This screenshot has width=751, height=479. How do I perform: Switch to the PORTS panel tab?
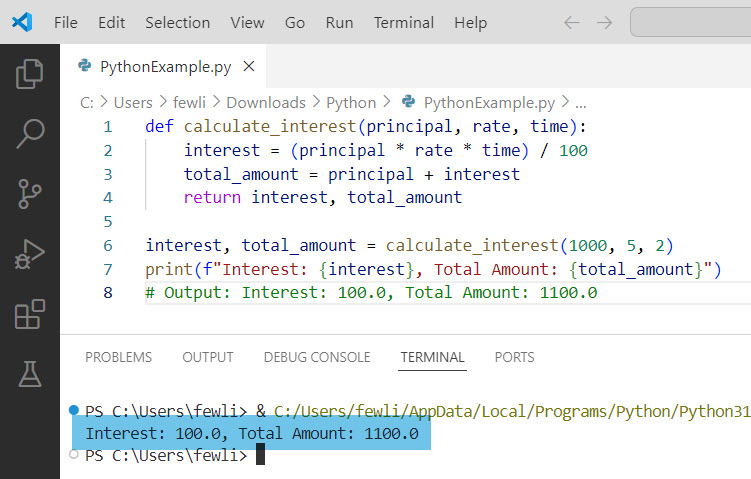[514, 357]
